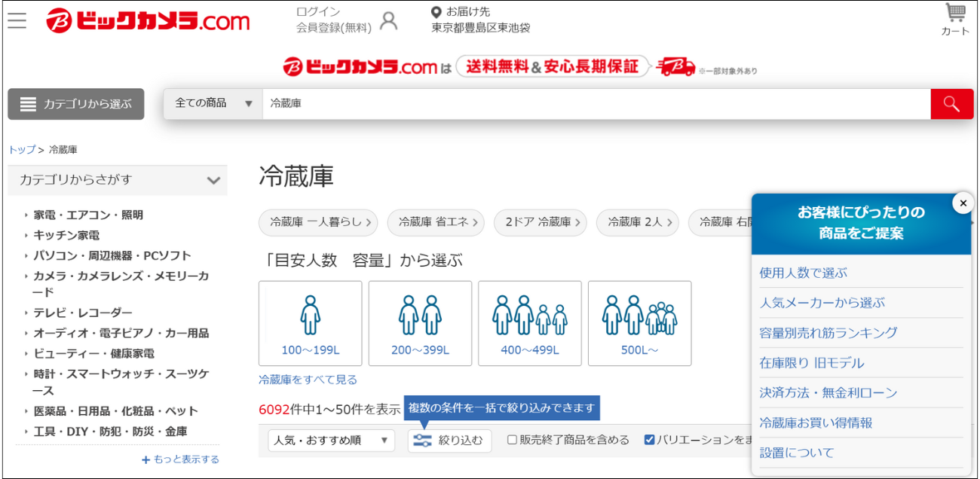Click the BicCamera.com logo
Image resolution: width=980 pixels, height=479 pixels.
point(148,21)
